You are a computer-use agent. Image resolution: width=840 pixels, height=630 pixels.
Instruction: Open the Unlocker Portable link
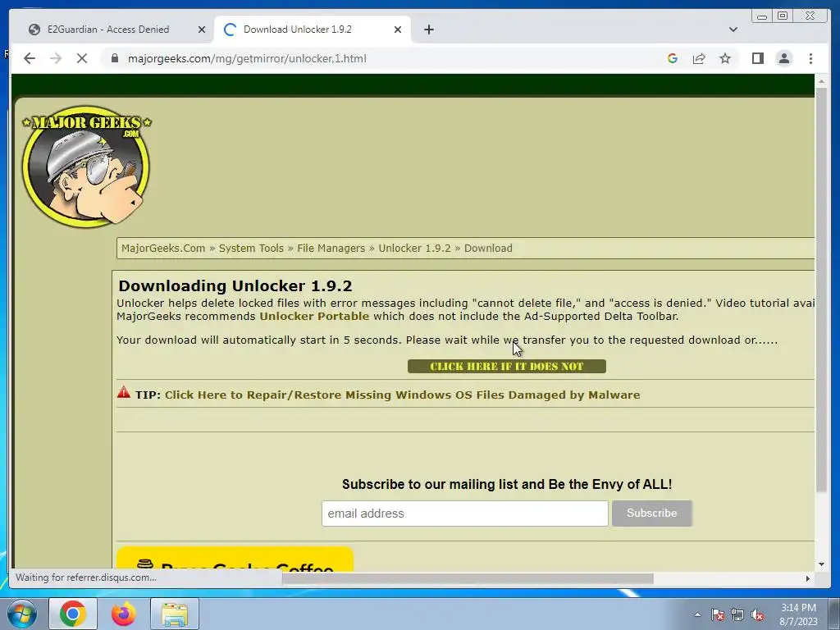click(x=314, y=316)
